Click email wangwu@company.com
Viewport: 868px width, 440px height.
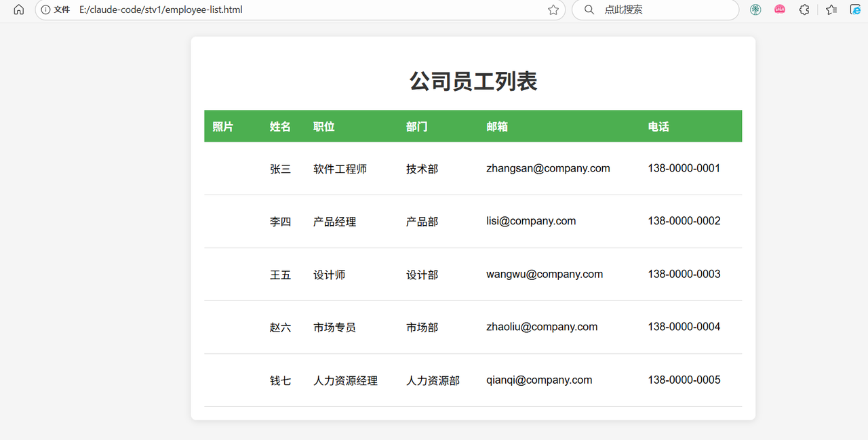pyautogui.click(x=545, y=274)
